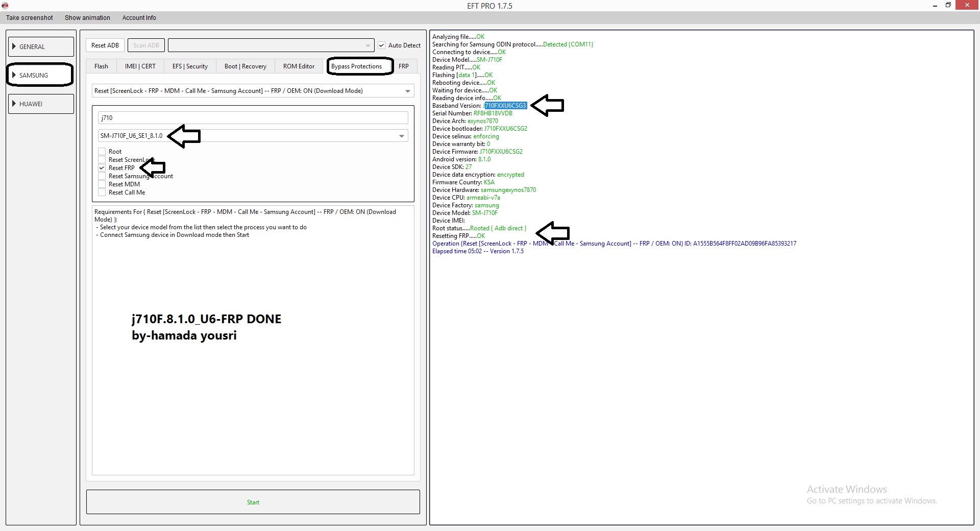
Task: Enable the Reset Samsung Account checkbox
Action: point(102,176)
